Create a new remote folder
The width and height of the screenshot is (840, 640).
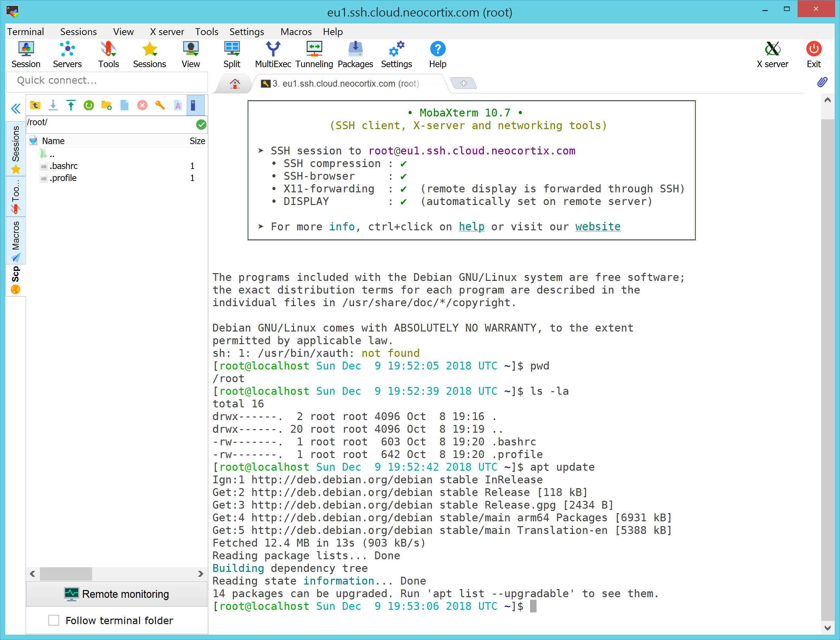107,105
